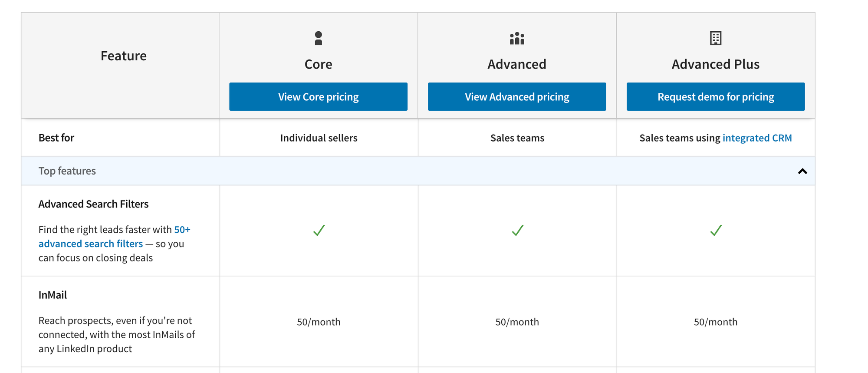The height and width of the screenshot is (373, 868).
Task: Click the Advanced team group icon
Action: pyautogui.click(x=517, y=39)
